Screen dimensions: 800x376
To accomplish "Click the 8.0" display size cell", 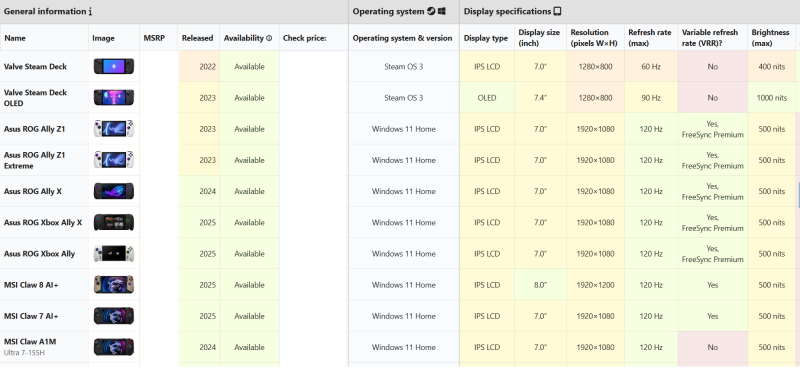I will [540, 285].
